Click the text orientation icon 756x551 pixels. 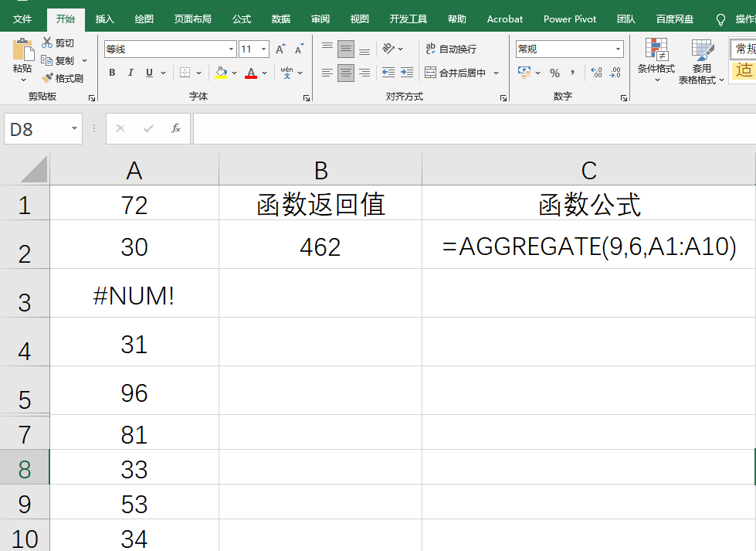pos(388,48)
